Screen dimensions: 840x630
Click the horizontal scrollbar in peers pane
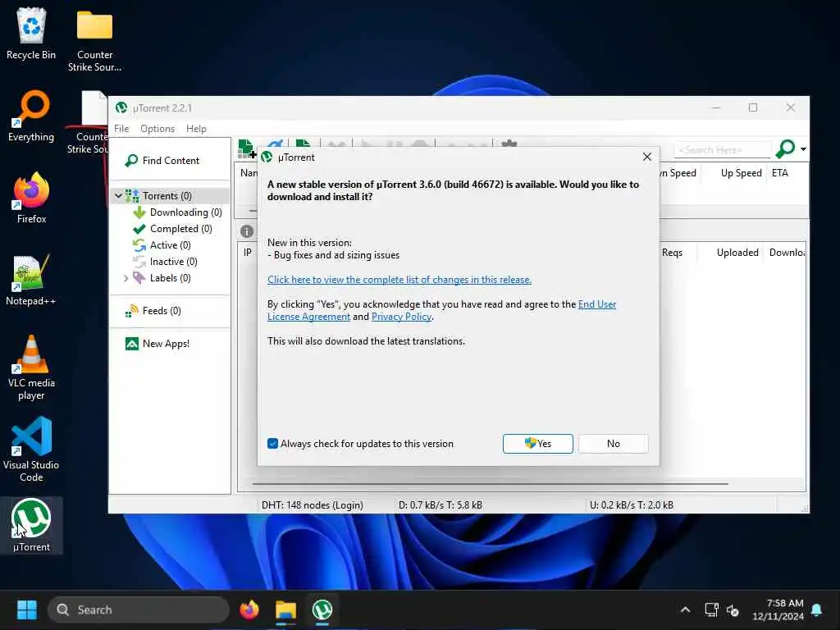pos(490,484)
